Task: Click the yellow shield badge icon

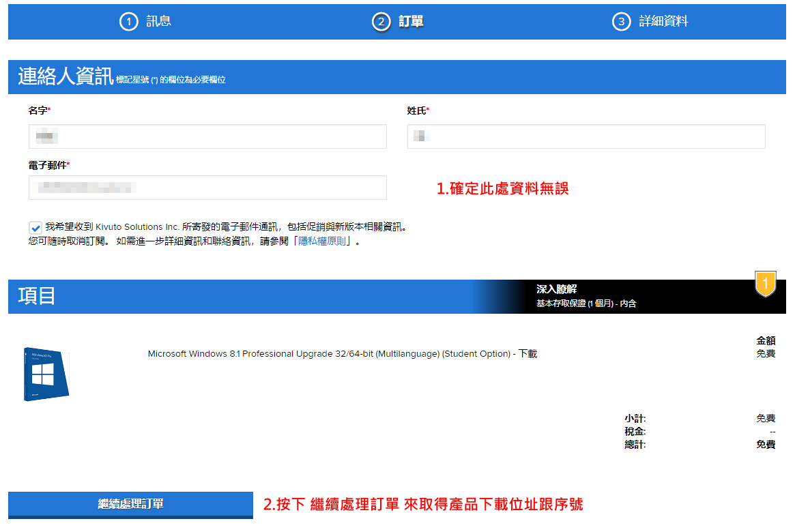Action: pos(765,284)
